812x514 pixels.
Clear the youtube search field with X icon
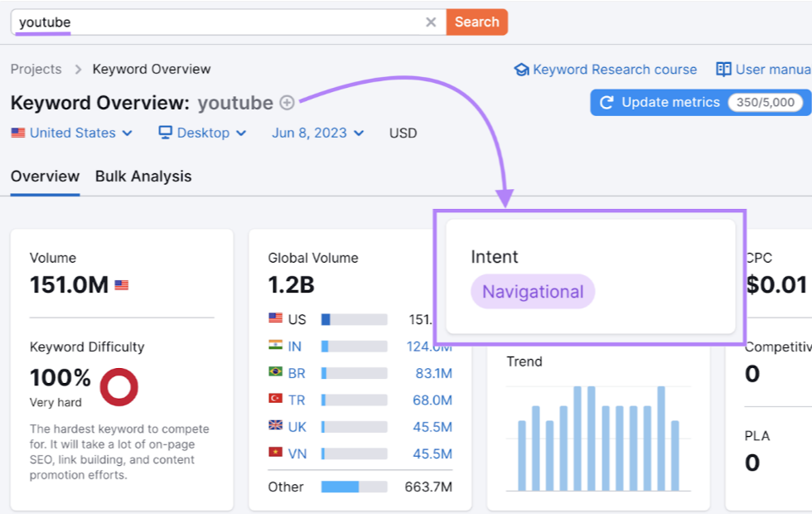[x=430, y=22]
